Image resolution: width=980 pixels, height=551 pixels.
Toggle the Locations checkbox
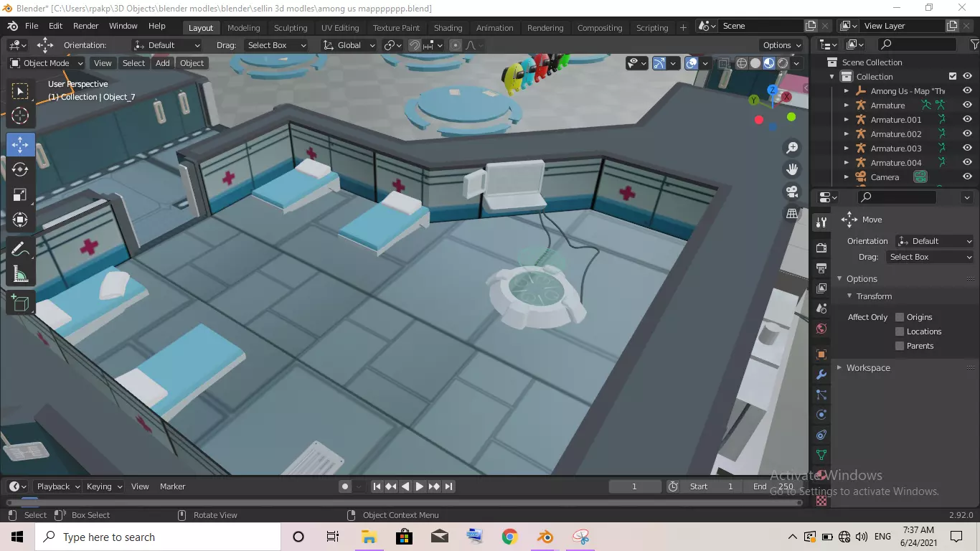pos(900,331)
